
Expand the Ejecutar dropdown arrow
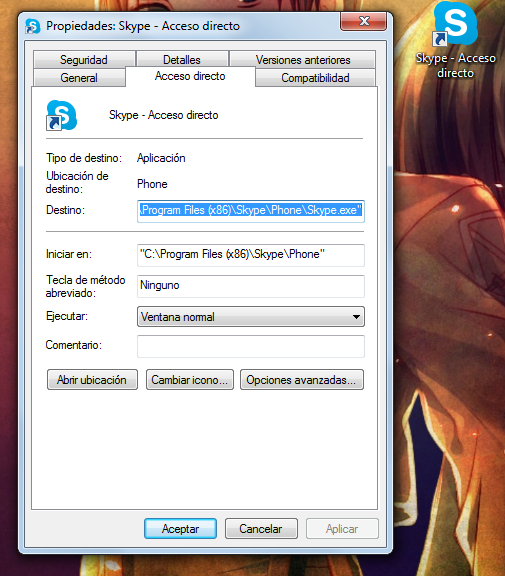356,317
